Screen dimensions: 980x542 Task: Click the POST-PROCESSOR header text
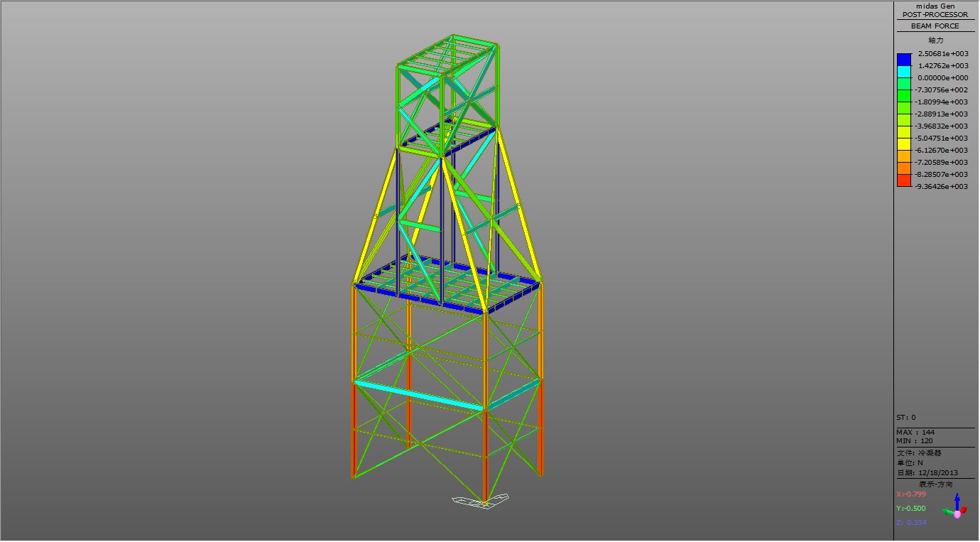pos(935,15)
